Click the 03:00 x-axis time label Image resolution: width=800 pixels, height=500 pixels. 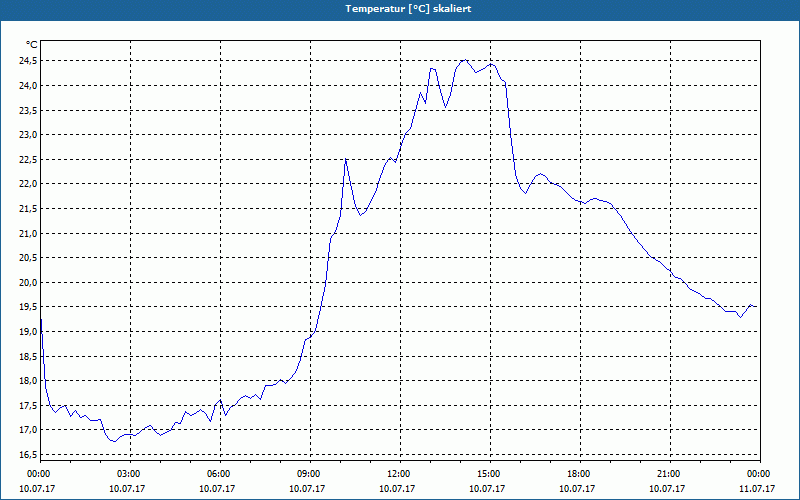[x=127, y=474]
